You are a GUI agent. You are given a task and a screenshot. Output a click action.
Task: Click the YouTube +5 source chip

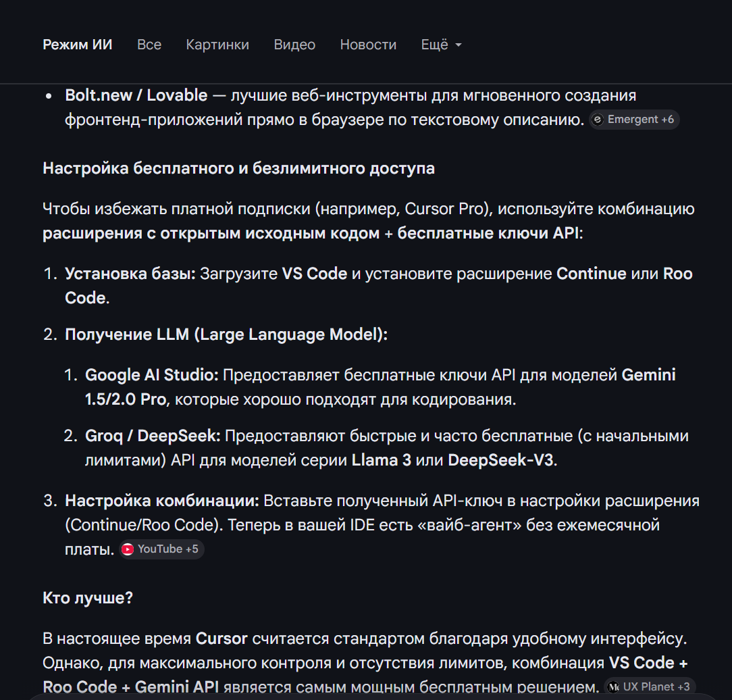pyautogui.click(x=161, y=549)
